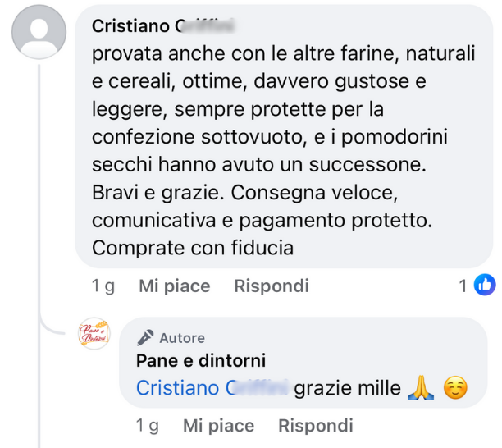Click the 'Comprate con fiducia' closing line
The height and width of the screenshot is (448, 502).
[193, 246]
